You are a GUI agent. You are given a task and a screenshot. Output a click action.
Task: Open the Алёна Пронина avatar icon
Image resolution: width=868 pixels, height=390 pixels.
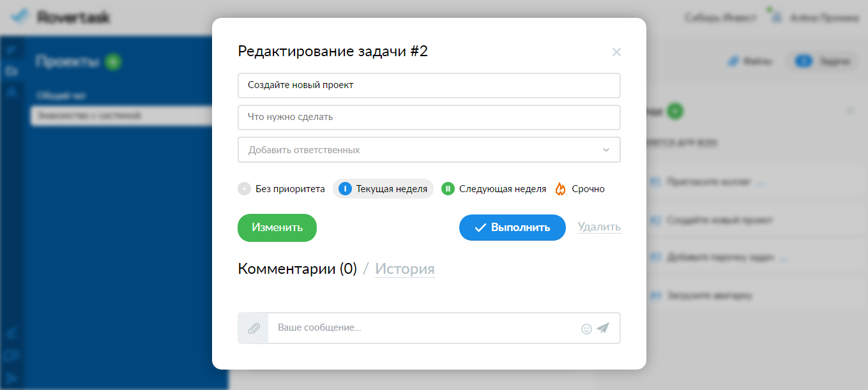point(775,17)
